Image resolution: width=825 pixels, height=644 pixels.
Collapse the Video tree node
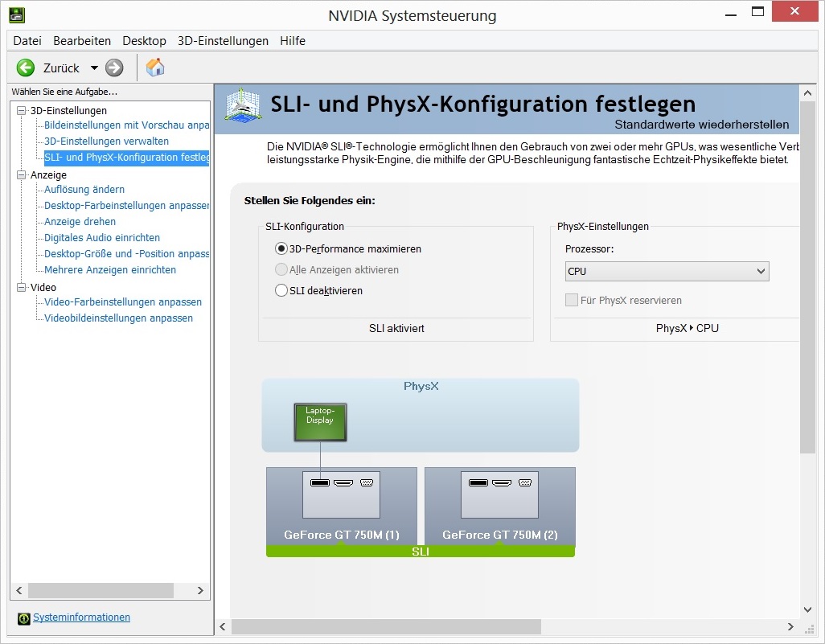click(x=22, y=287)
